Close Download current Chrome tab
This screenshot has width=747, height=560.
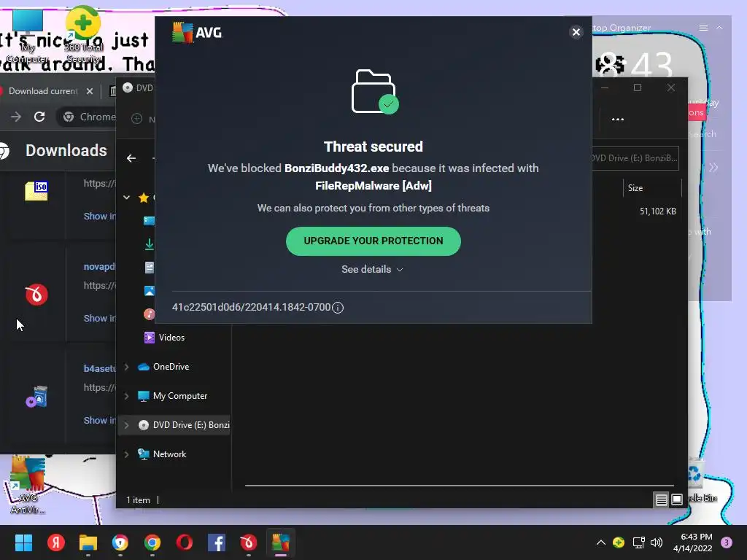coord(90,91)
